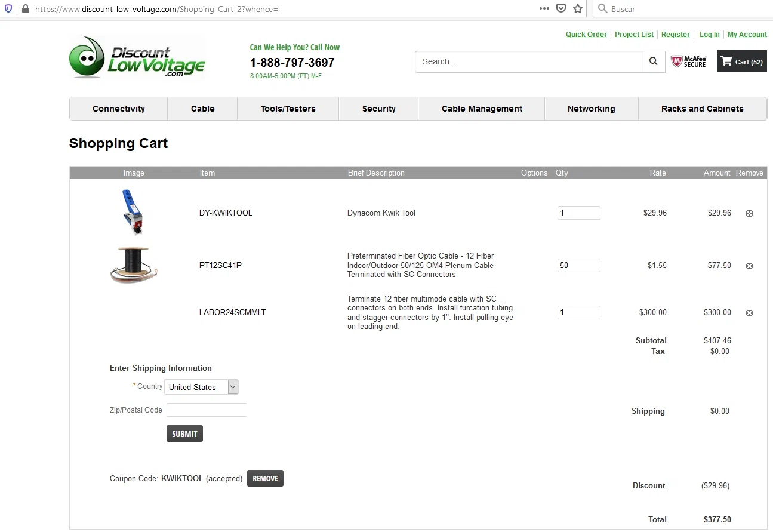Click the SUBMIT shipping button
Screen dimensions: 773x532
[184, 433]
